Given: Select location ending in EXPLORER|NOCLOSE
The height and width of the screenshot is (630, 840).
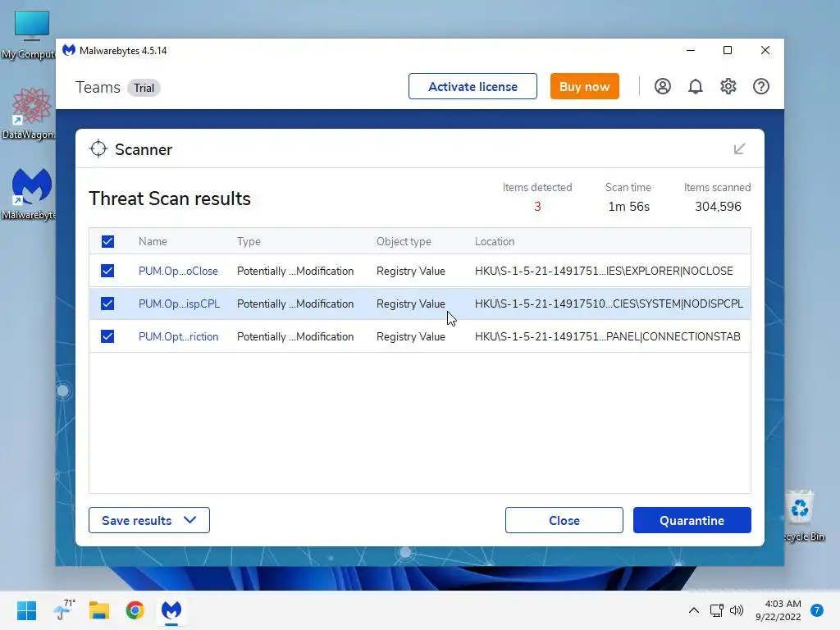Looking at the screenshot, I should (604, 271).
